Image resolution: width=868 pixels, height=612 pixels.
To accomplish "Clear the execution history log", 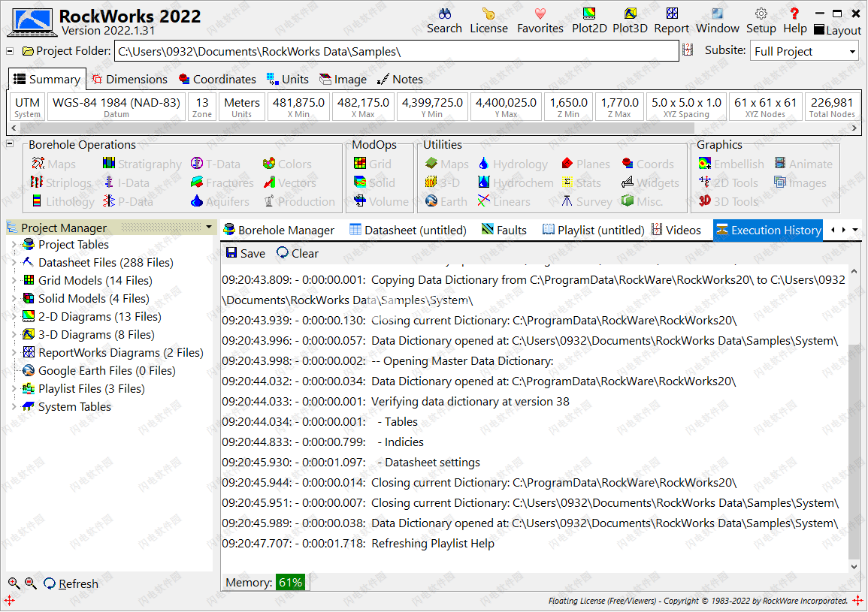I will 298,253.
